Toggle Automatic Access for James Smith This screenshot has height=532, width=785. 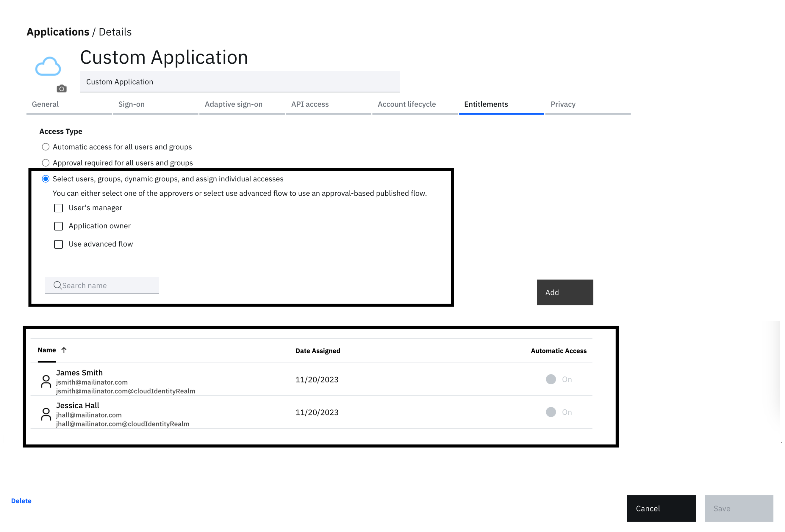[551, 379]
